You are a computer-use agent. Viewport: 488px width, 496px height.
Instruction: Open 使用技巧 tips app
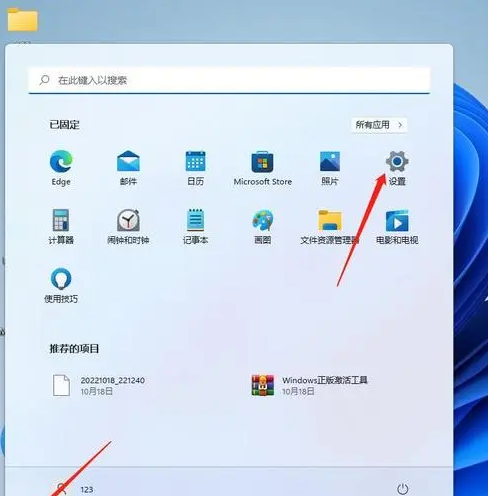click(x=61, y=285)
